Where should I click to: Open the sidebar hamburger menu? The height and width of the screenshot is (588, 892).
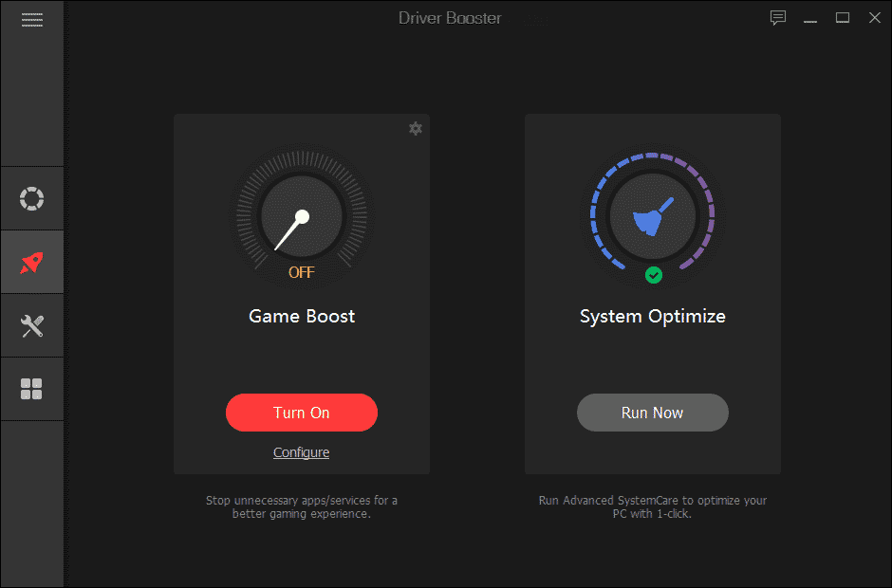coord(31,19)
